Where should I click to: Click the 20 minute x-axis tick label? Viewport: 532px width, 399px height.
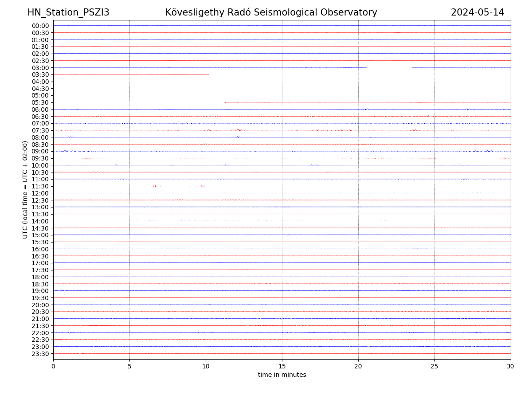[358, 367]
